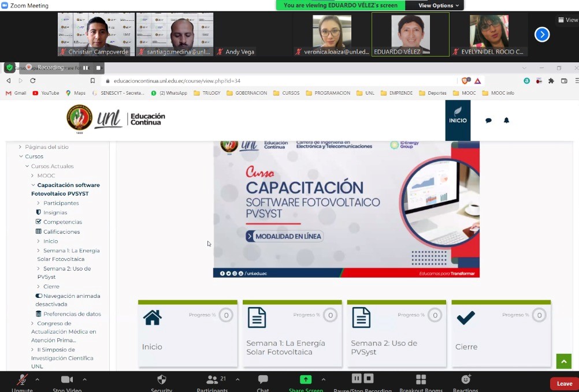Click the INICIO navigation tab

pos(458,120)
